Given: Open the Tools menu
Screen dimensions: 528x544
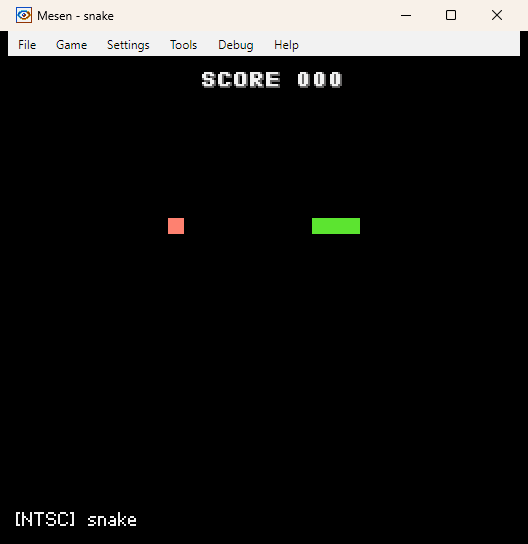Looking at the screenshot, I should 184,45.
